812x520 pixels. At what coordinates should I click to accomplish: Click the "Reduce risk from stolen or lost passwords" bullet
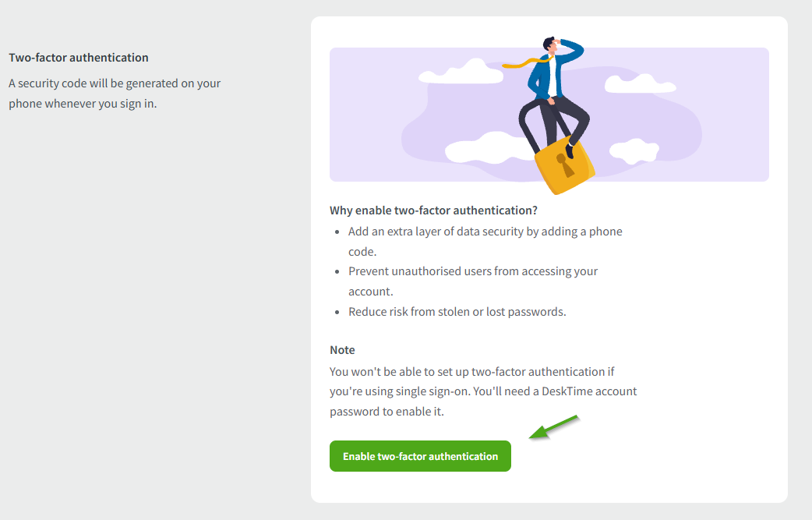point(457,312)
